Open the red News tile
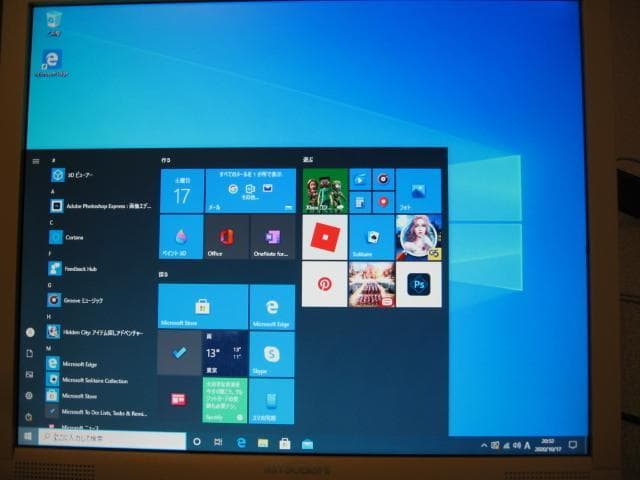Image resolution: width=640 pixels, height=480 pixels. point(179,400)
